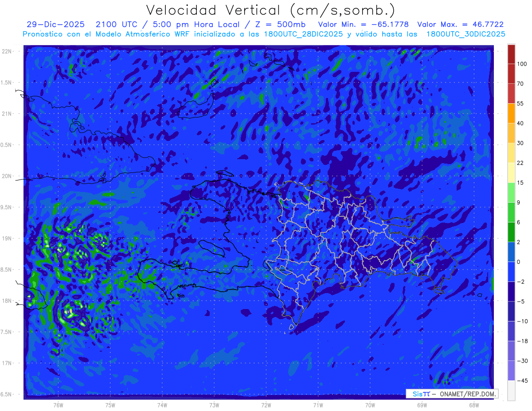Click the latitude label "18N"

point(7,301)
